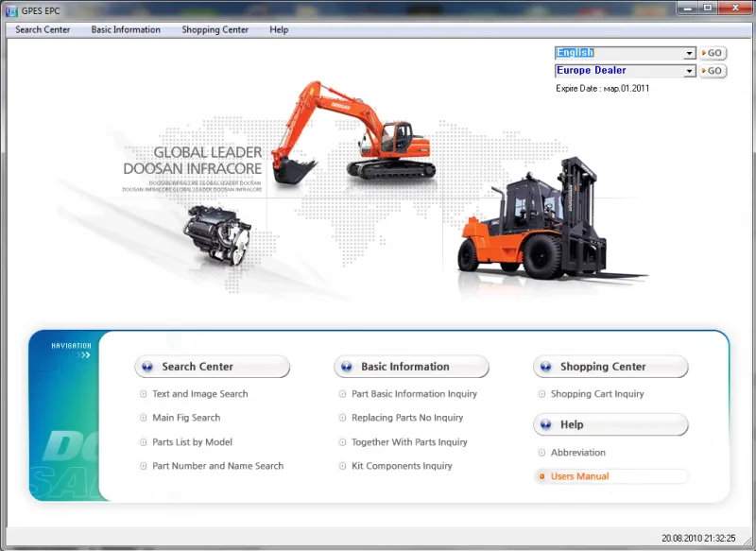
Task: Open Text and Image Search
Action: [200, 394]
